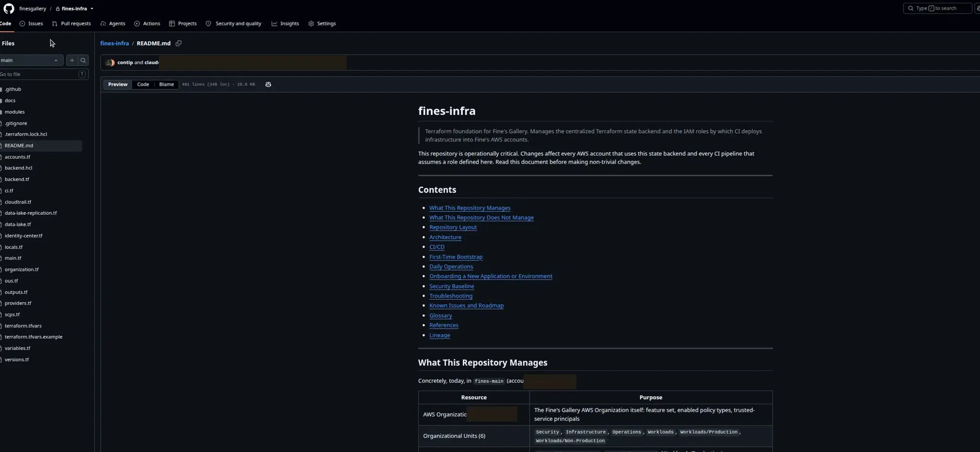Open the Projects tab
This screenshot has width=980, height=452.
tap(183, 23)
